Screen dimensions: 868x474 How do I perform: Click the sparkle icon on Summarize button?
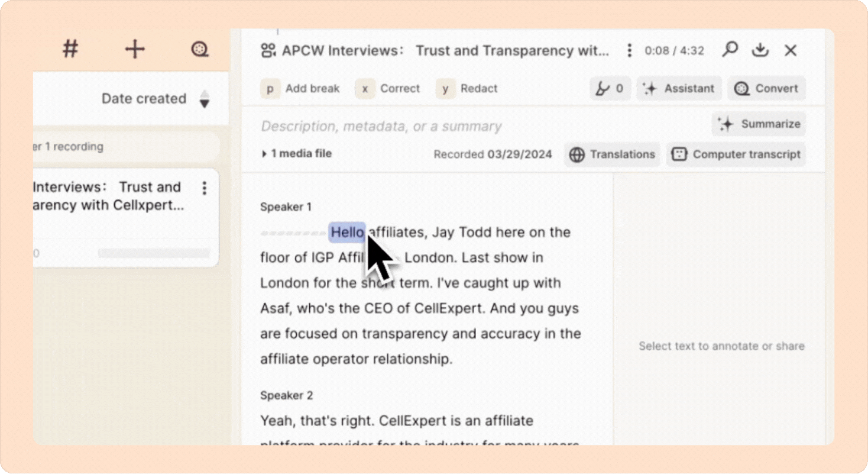tap(726, 124)
